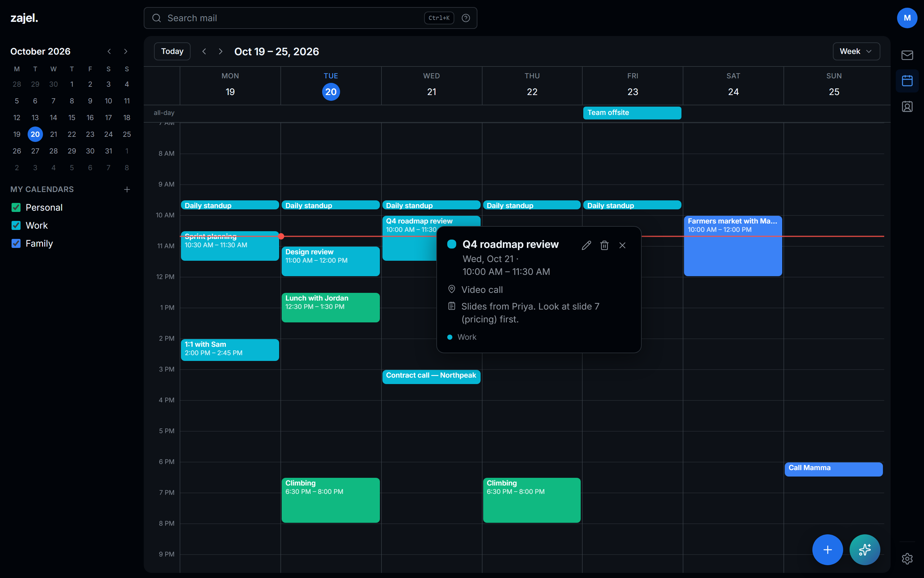Add a calendar with My Calendars plus

point(127,189)
